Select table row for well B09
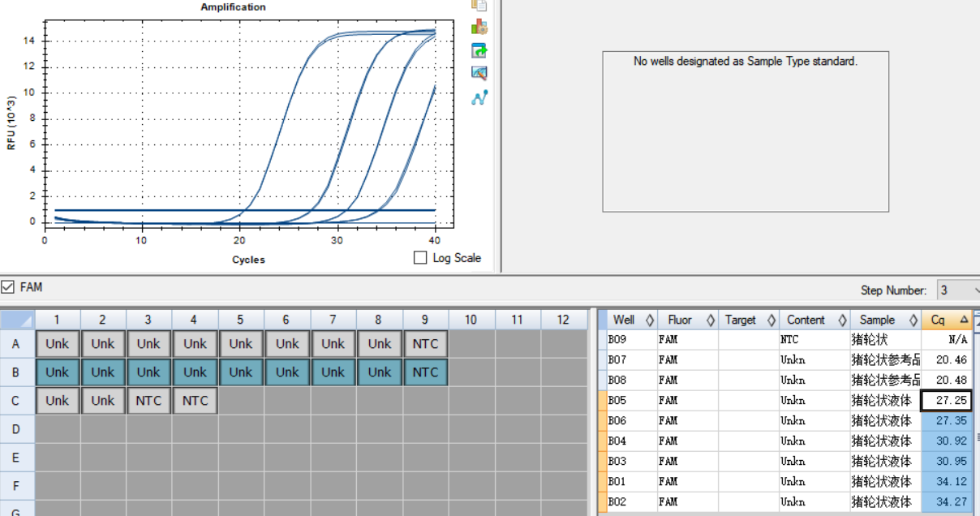Image resolution: width=980 pixels, height=516 pixels. [x=784, y=340]
